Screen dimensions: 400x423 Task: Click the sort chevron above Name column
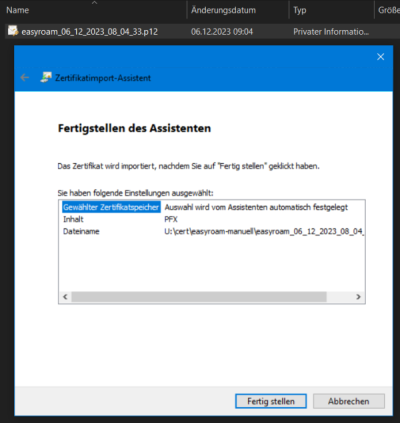94,3
